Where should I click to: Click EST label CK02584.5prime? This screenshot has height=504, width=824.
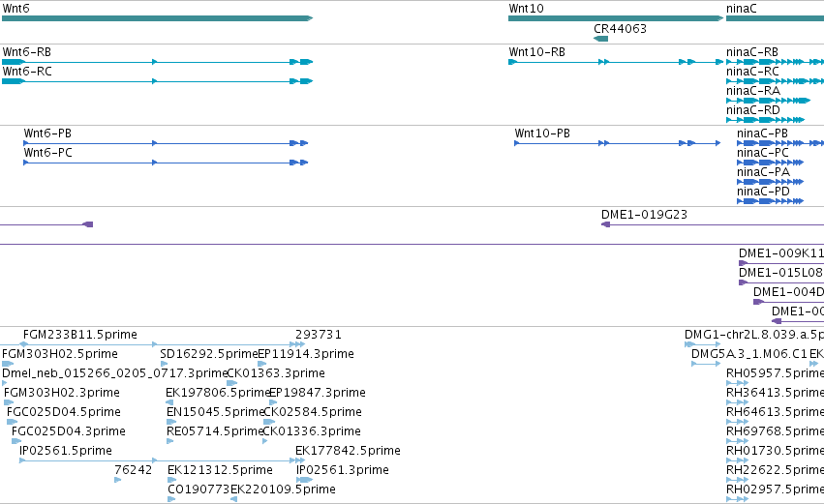point(312,412)
